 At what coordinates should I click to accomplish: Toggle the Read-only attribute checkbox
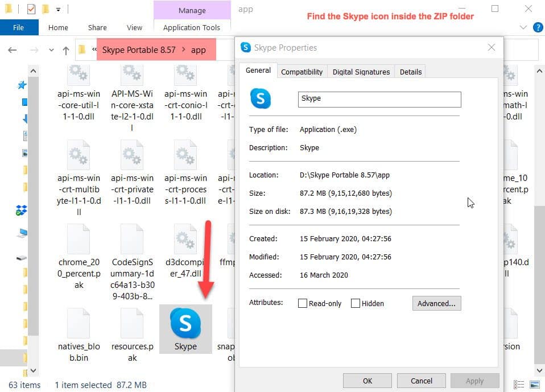point(303,303)
